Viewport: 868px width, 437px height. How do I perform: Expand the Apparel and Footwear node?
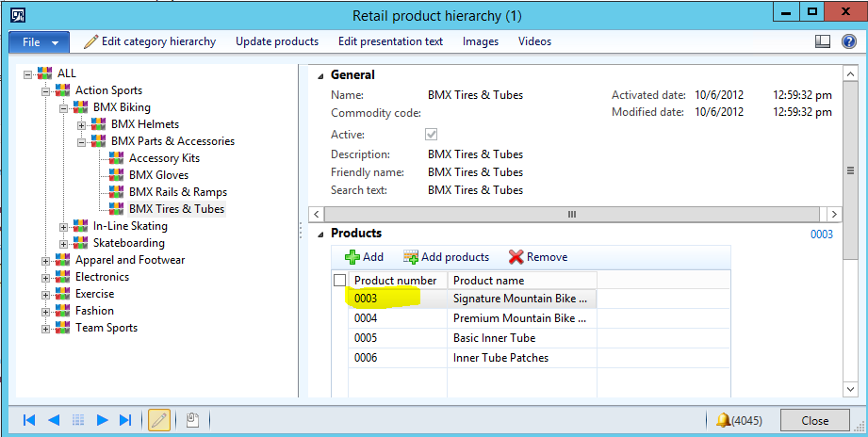[x=45, y=260]
